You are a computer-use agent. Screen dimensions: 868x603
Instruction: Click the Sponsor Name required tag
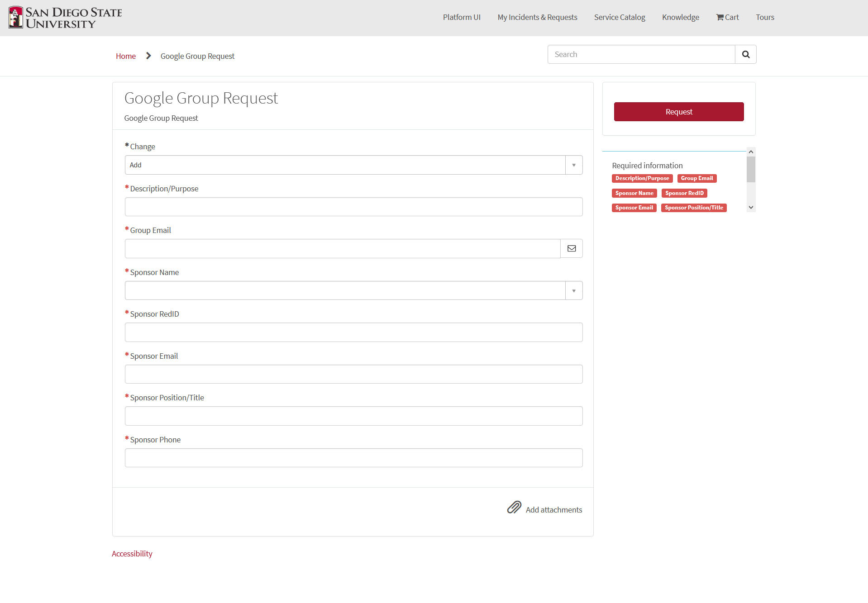634,193
